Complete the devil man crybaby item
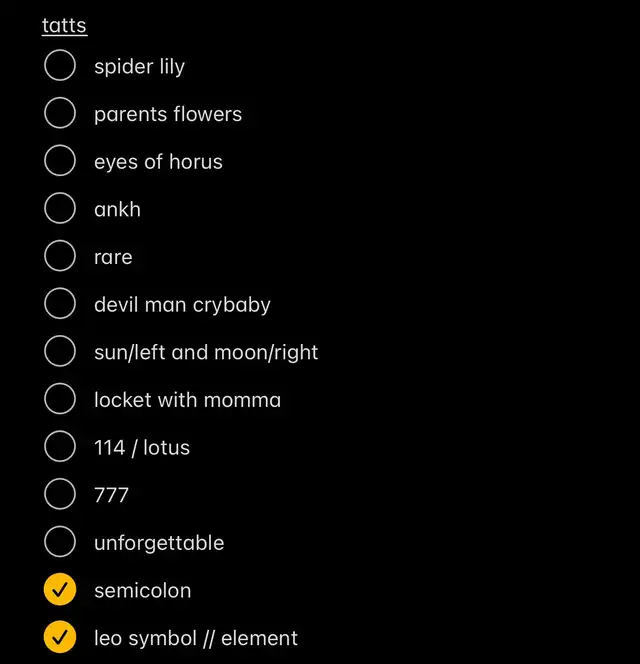 [x=60, y=303]
